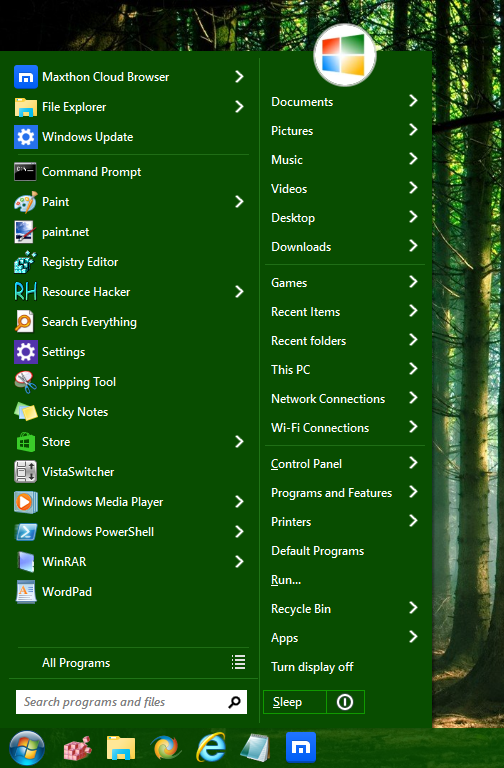504x768 pixels.
Task: Open WinRAR books icon
Action: pyautogui.click(x=25, y=562)
